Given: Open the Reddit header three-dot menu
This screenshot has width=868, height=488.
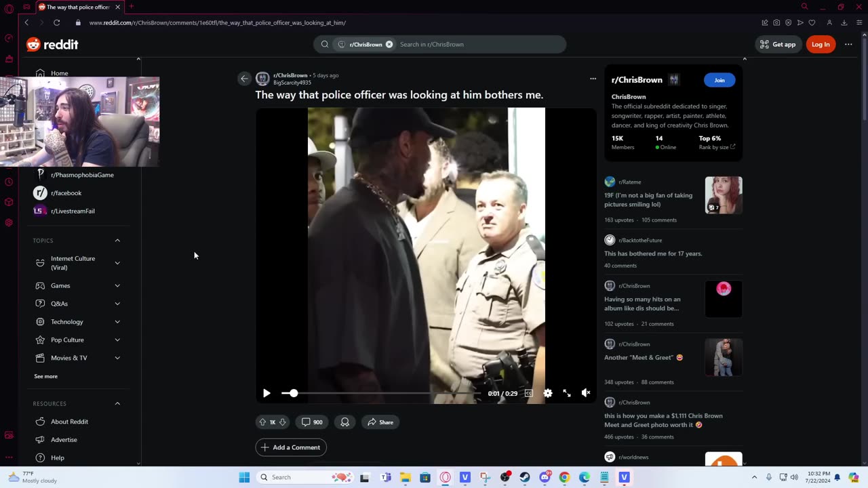Looking at the screenshot, I should pyautogui.click(x=848, y=44).
